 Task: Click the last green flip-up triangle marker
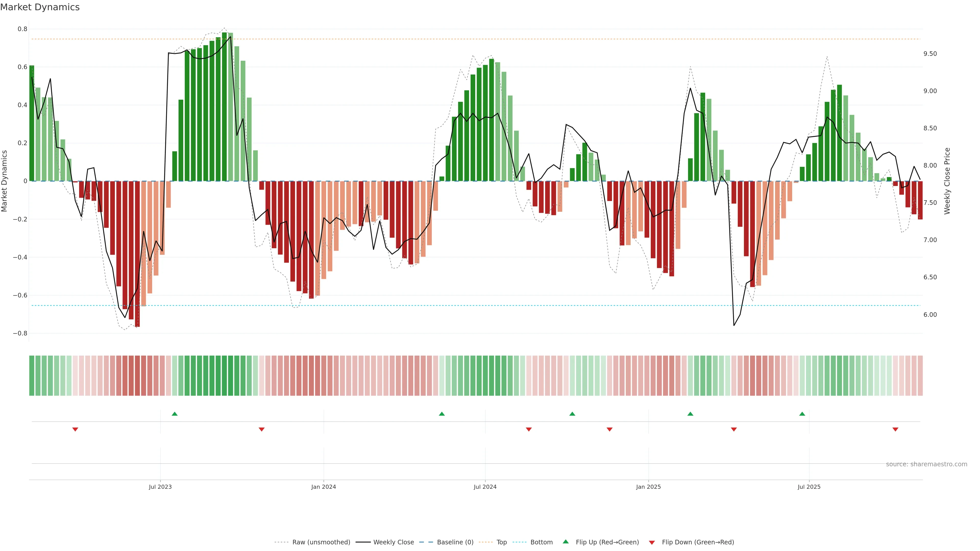[802, 414]
